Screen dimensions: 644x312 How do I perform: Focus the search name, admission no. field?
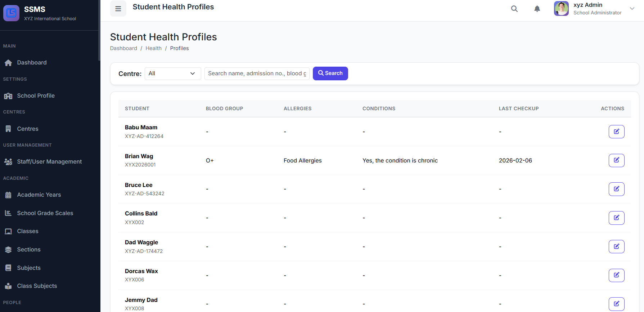[257, 73]
